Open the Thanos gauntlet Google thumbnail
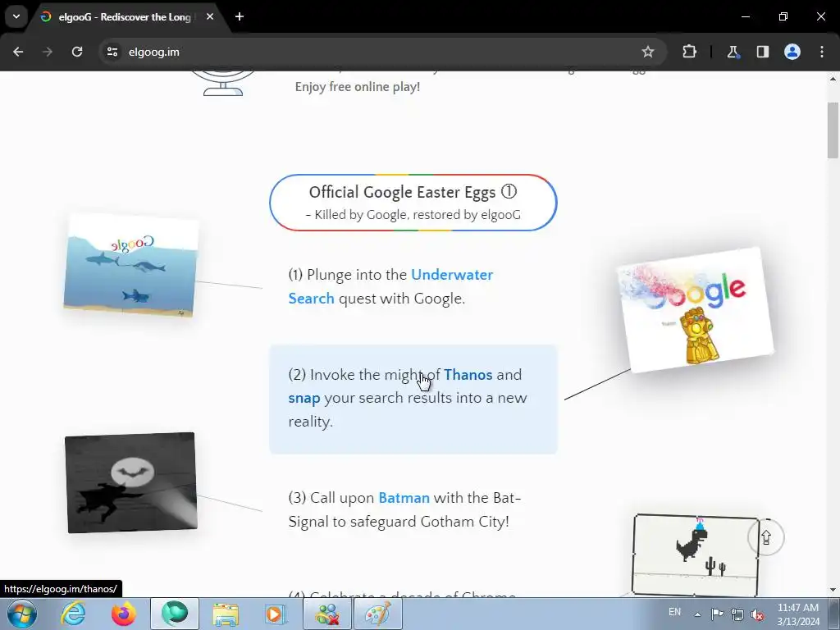Screen dimensions: 840x630 point(696,309)
